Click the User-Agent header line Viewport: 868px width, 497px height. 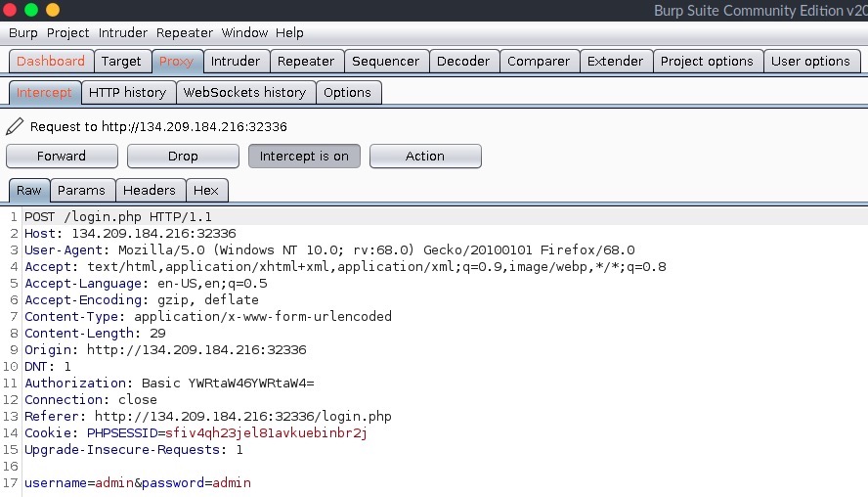click(x=329, y=249)
